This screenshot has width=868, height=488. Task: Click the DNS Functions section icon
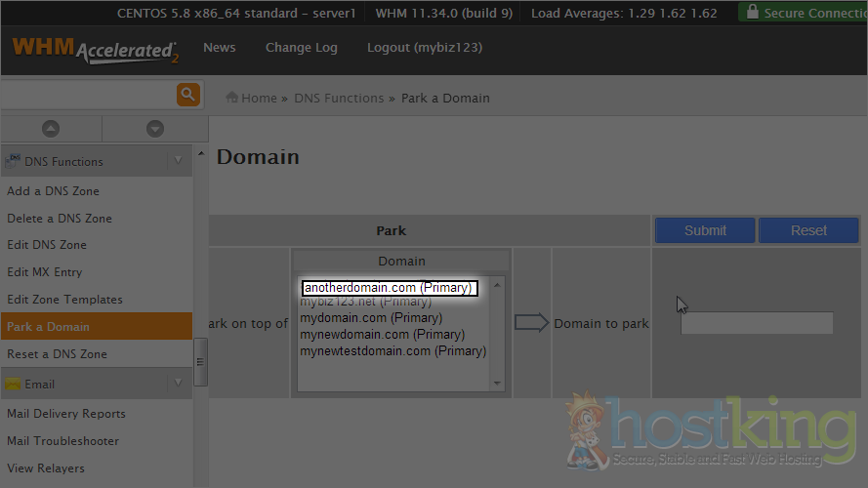point(14,161)
